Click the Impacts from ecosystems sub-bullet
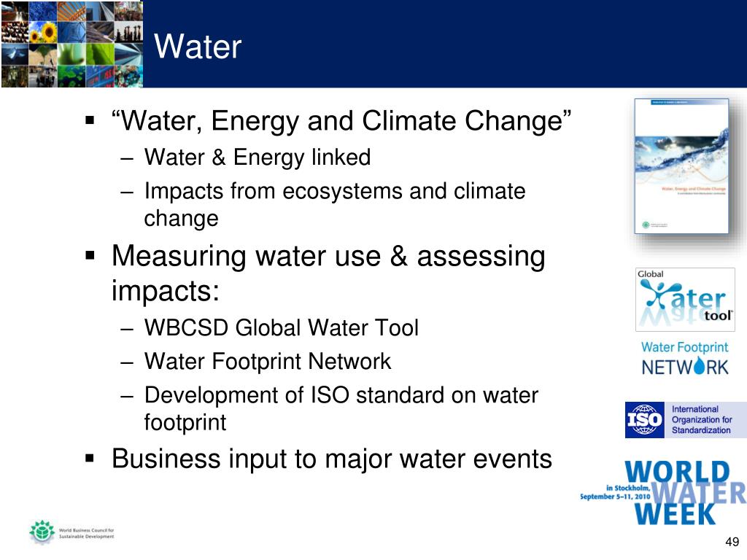The image size is (747, 560). (x=335, y=204)
